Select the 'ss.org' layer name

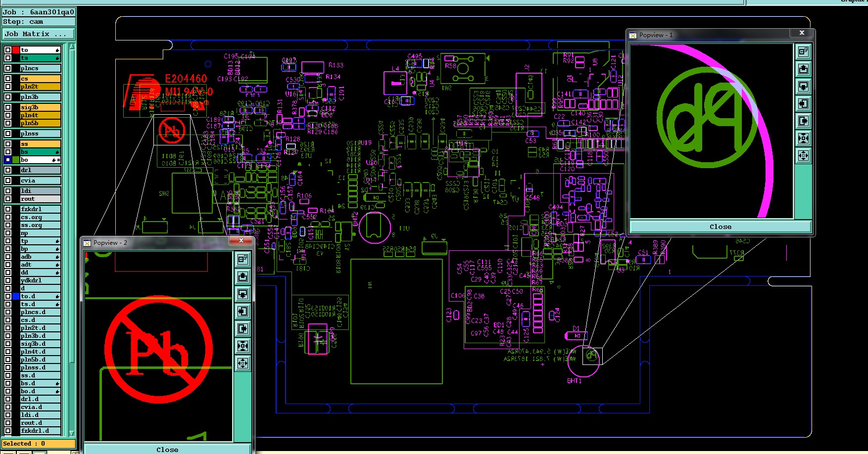[40, 225]
